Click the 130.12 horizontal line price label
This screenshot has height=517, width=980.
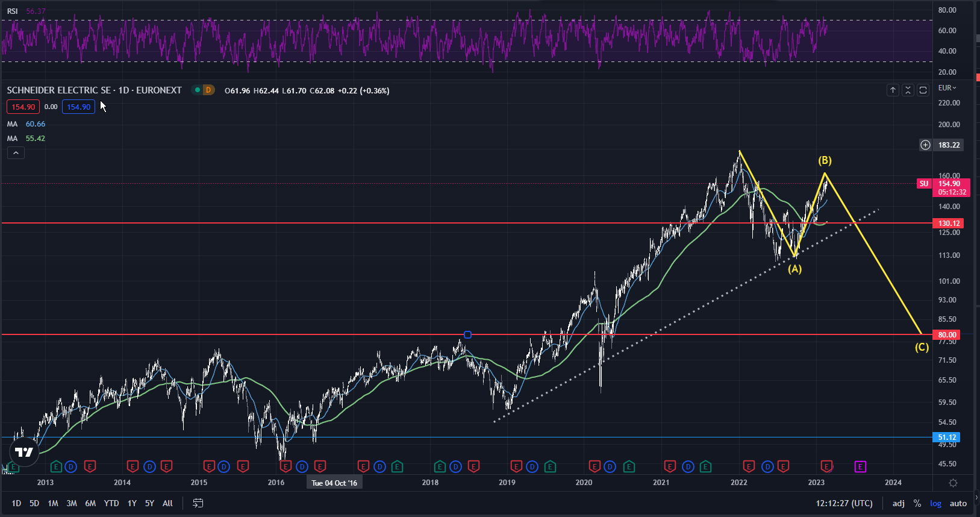coord(949,223)
